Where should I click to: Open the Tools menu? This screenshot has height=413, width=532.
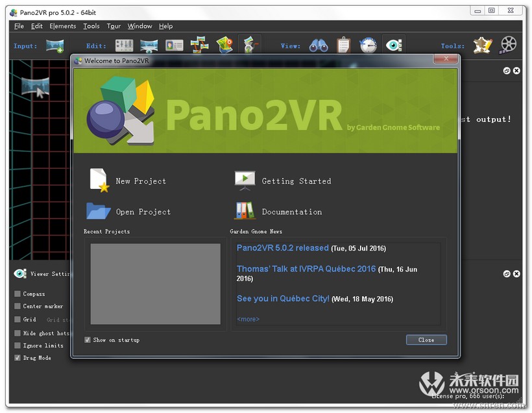(91, 26)
